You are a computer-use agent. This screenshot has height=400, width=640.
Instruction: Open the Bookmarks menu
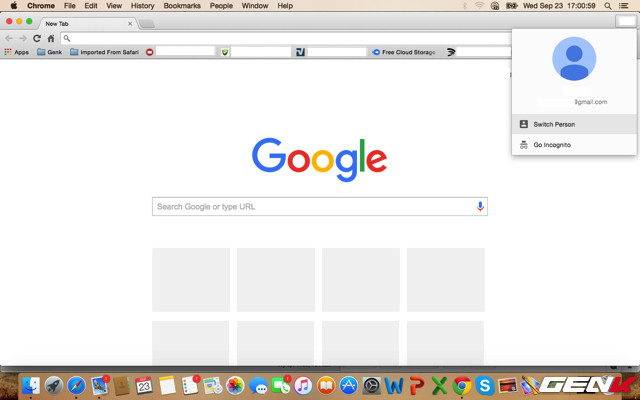pyautogui.click(x=182, y=6)
